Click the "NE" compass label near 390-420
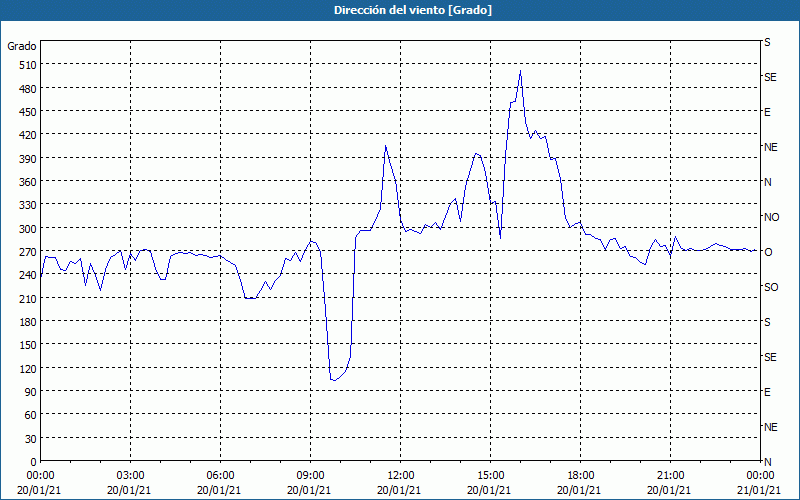Image resolution: width=800 pixels, height=500 pixels. pos(770,147)
